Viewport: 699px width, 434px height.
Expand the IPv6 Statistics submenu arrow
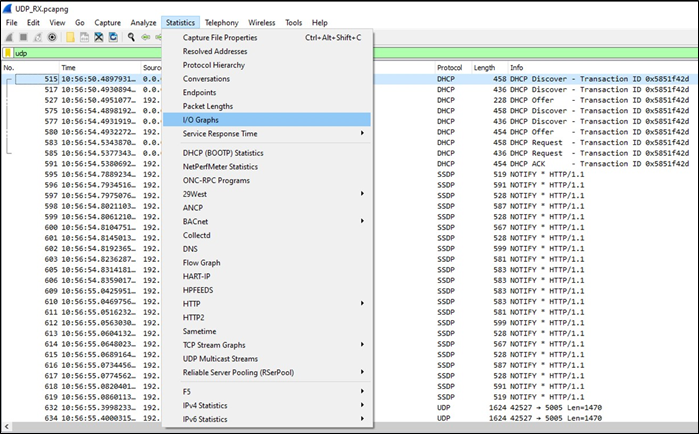tap(362, 419)
